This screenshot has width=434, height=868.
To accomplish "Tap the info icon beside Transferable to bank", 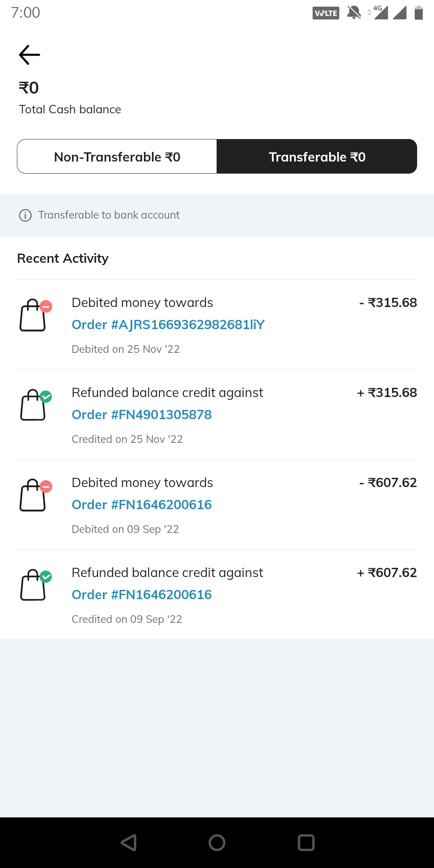I will [25, 215].
